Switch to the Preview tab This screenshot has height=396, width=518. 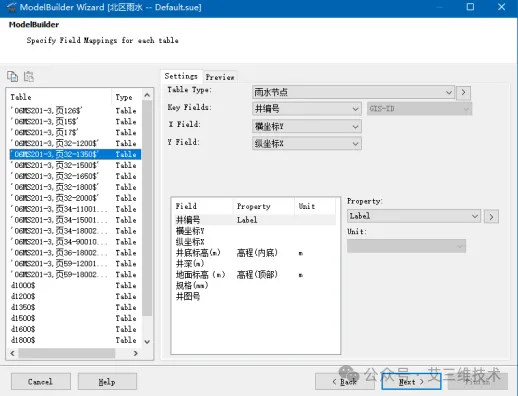(x=220, y=77)
